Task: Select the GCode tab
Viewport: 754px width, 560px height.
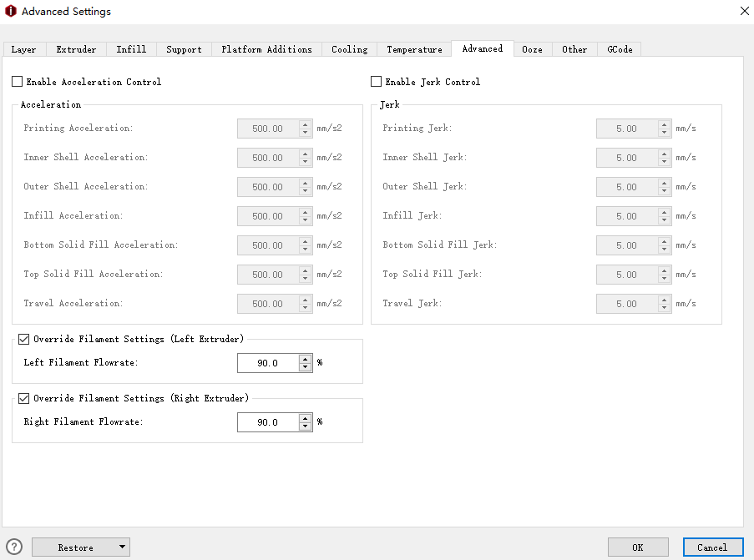Action: tap(620, 49)
